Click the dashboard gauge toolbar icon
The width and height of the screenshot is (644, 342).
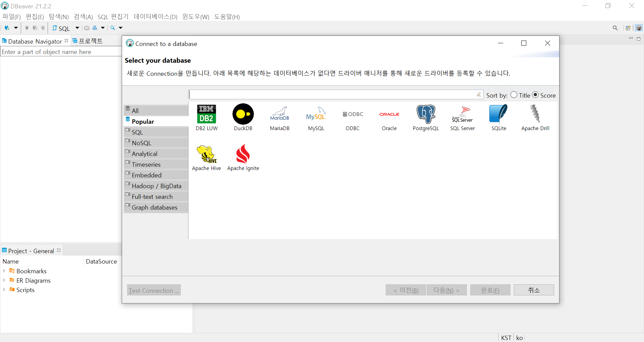[87, 28]
